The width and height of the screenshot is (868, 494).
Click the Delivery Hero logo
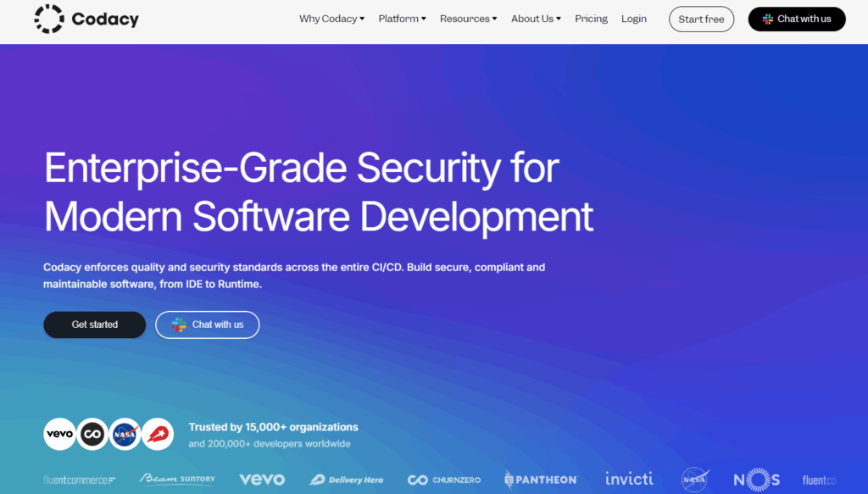coord(347,479)
